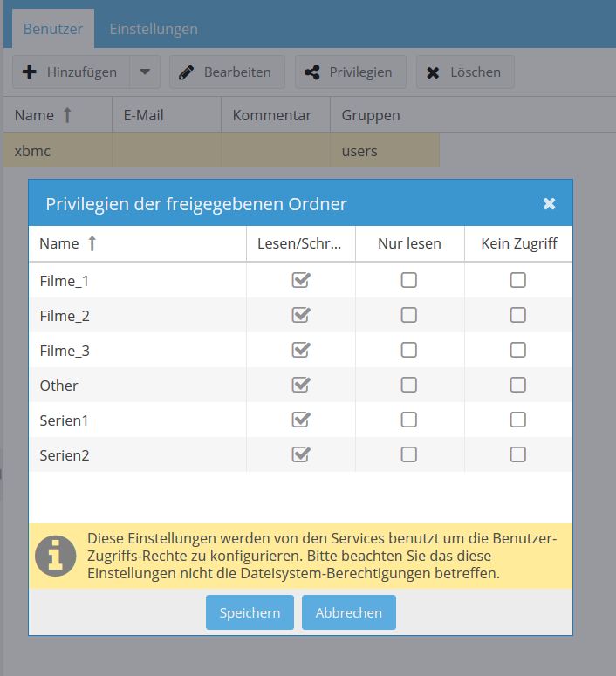The width and height of the screenshot is (616, 676).
Task: Uncheck Lesen/Schreiben for Serien1
Action: point(301,420)
